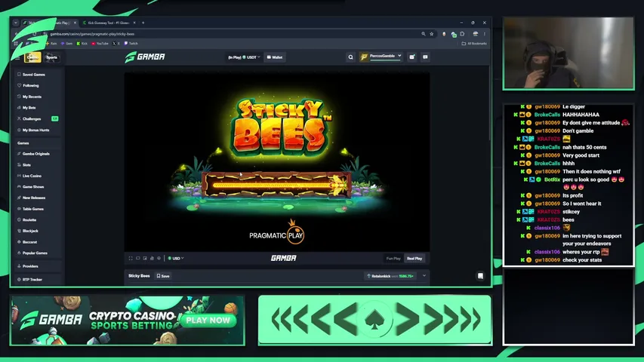The image size is (644, 362).
Task: Expand the game info chevron
Action: click(424, 276)
